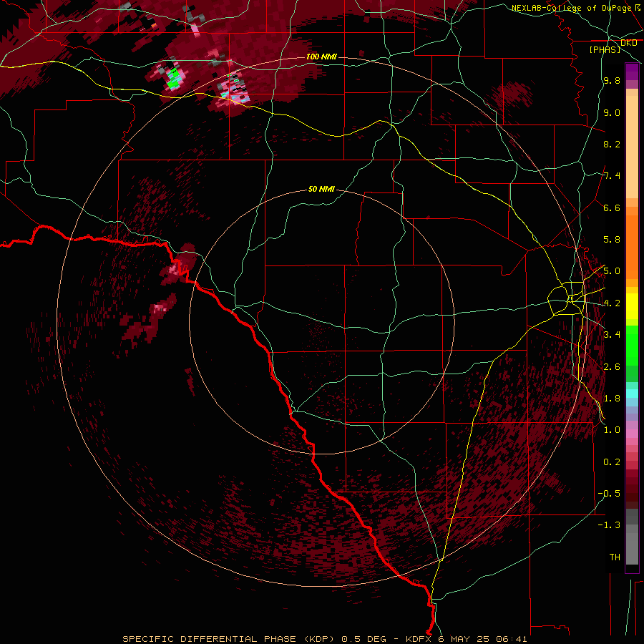Click the 50 NMI range ring label
644x644 pixels.
[x=321, y=189]
